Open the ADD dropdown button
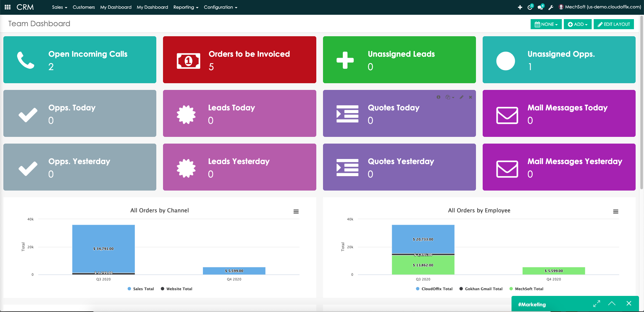The height and width of the screenshot is (312, 644). [x=578, y=24]
